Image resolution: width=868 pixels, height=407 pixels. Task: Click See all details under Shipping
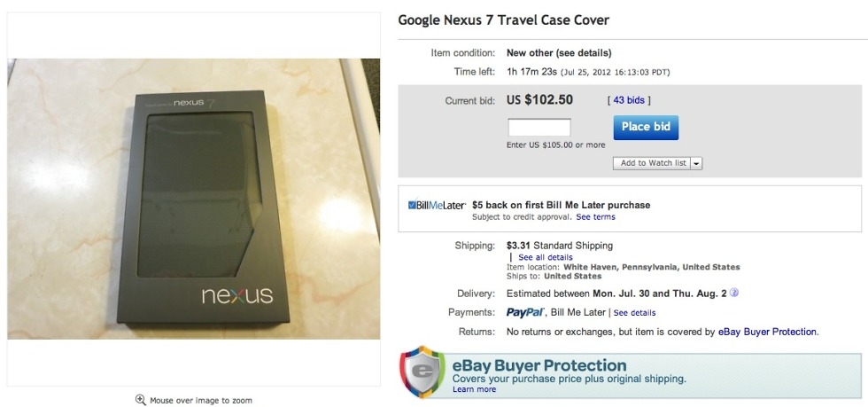(x=546, y=257)
